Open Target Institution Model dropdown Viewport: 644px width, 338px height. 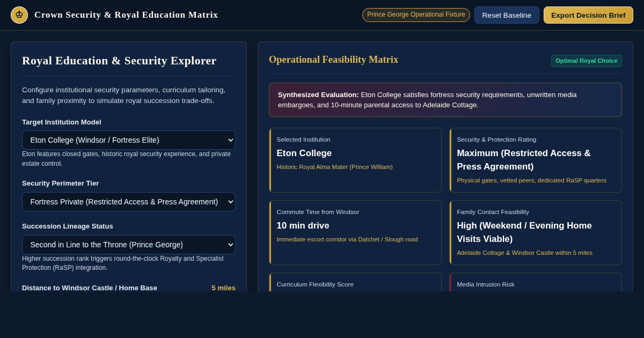click(129, 140)
